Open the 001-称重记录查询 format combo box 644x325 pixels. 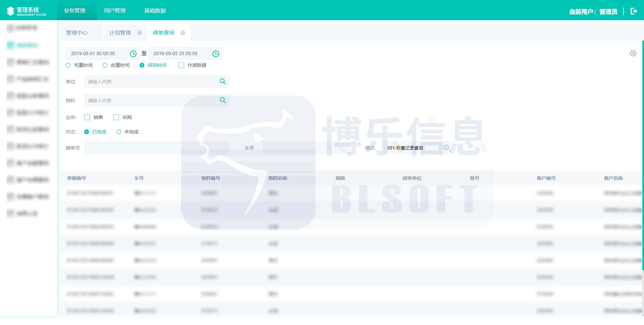417,148
